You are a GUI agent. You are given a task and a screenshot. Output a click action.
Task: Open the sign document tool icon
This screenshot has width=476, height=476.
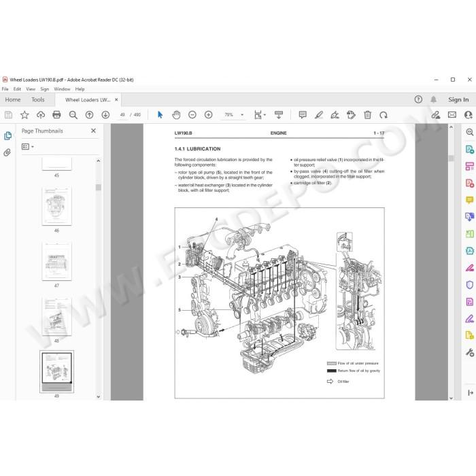pos(335,115)
